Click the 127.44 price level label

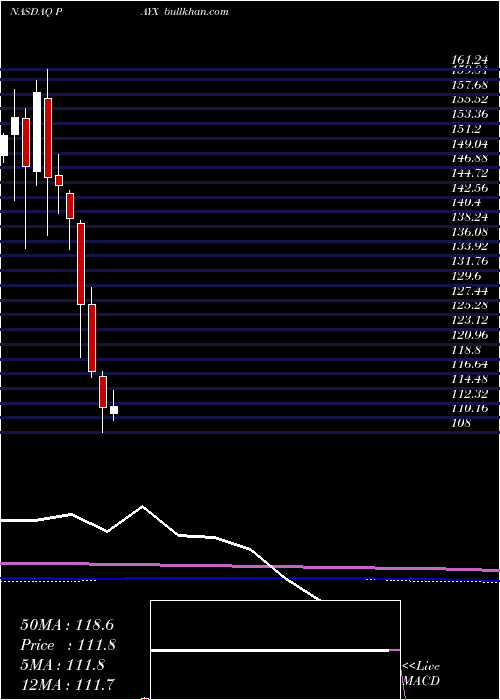point(469,291)
